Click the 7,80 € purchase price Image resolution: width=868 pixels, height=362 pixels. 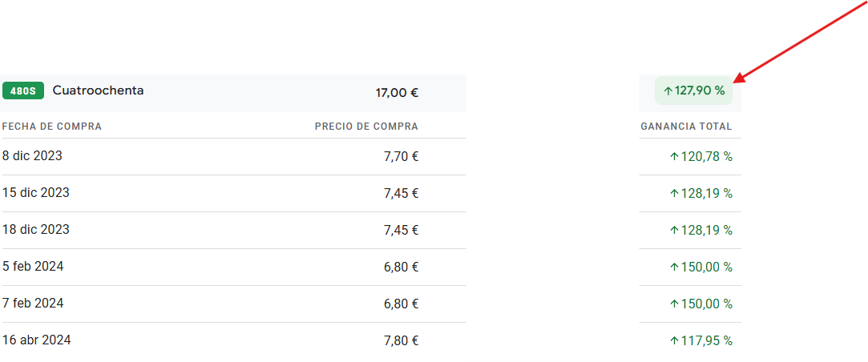[401, 340]
